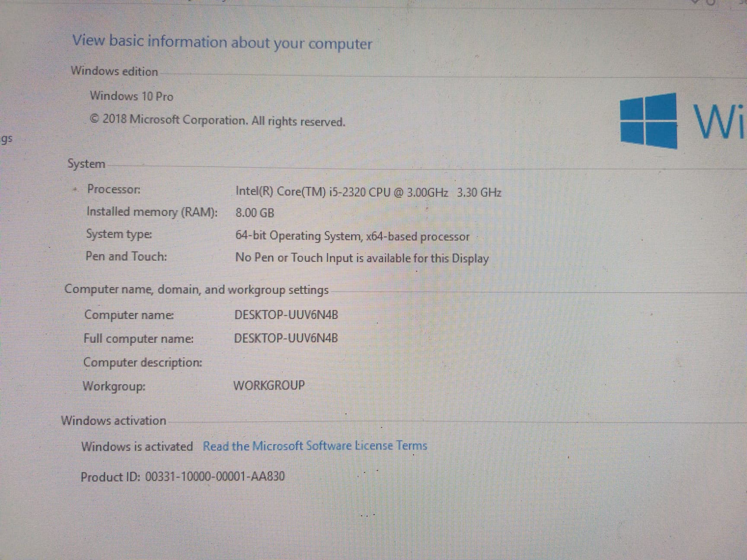Screen dimensions: 747x560
Task: Select the DESKTOP-UUV6N4B value beside 'Computer name:'
Action: 286,315
